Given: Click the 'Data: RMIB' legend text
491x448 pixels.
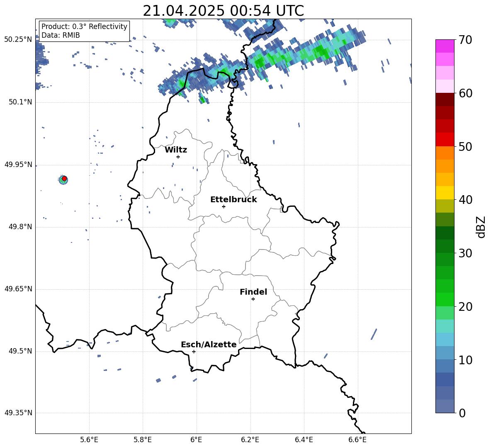Looking at the screenshot, I should (x=61, y=35).
